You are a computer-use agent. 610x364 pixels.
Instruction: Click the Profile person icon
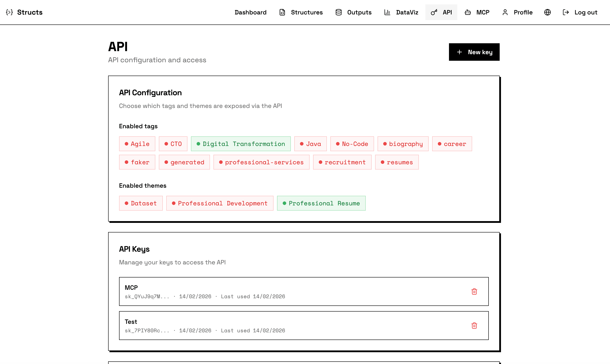pyautogui.click(x=505, y=12)
